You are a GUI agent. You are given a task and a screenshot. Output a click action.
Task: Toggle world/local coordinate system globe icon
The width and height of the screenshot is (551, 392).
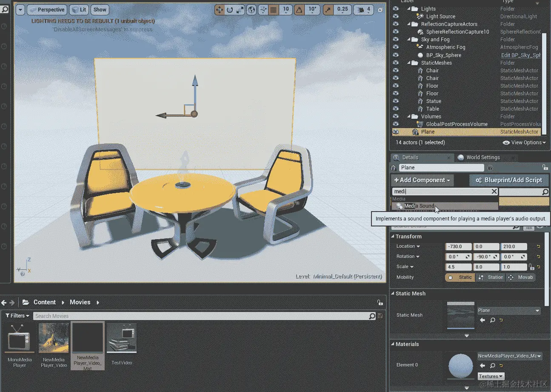coord(252,9)
